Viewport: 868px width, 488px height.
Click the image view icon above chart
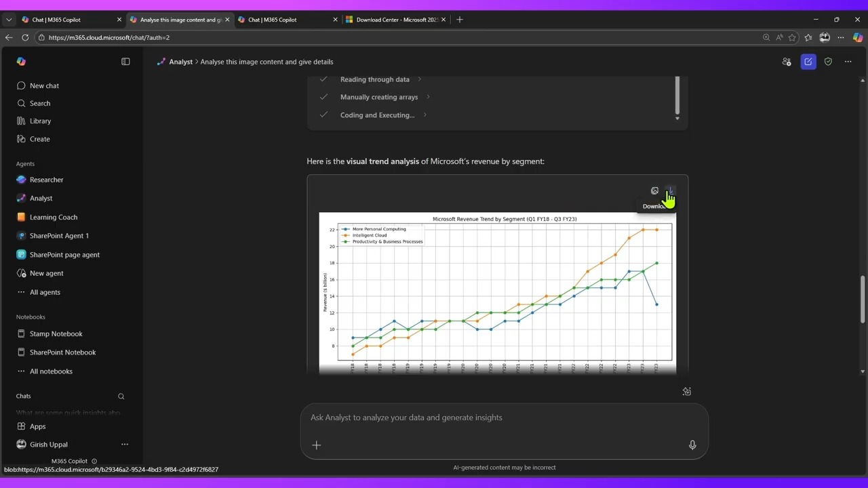click(x=654, y=191)
